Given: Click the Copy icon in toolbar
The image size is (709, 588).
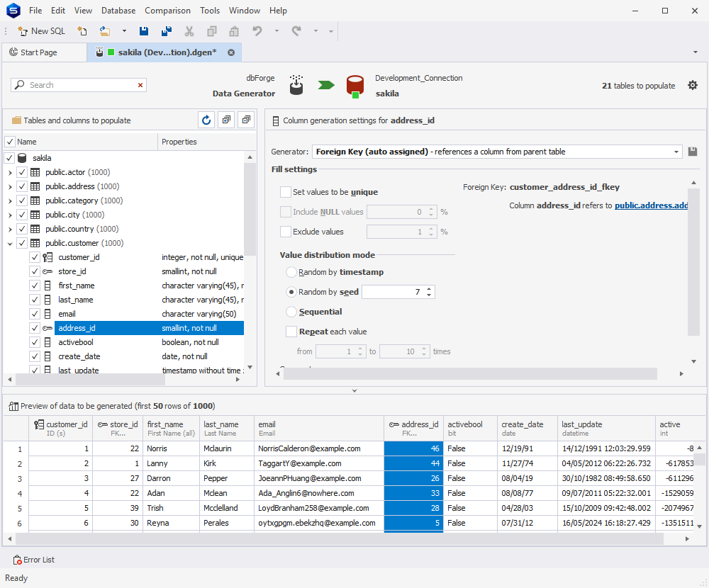Looking at the screenshot, I should click(211, 31).
